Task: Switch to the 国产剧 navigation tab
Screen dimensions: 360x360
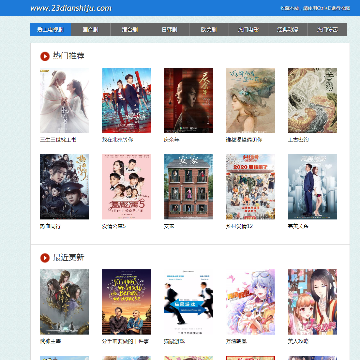Action: click(x=90, y=30)
